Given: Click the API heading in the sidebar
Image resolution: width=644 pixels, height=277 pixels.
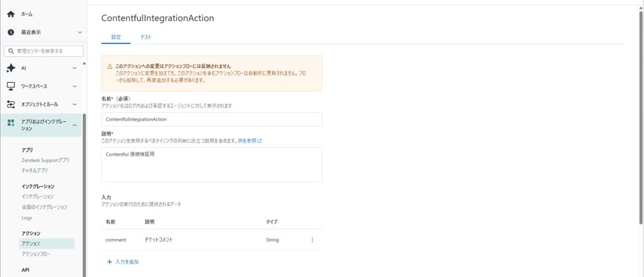Looking at the screenshot, I should coord(25,270).
